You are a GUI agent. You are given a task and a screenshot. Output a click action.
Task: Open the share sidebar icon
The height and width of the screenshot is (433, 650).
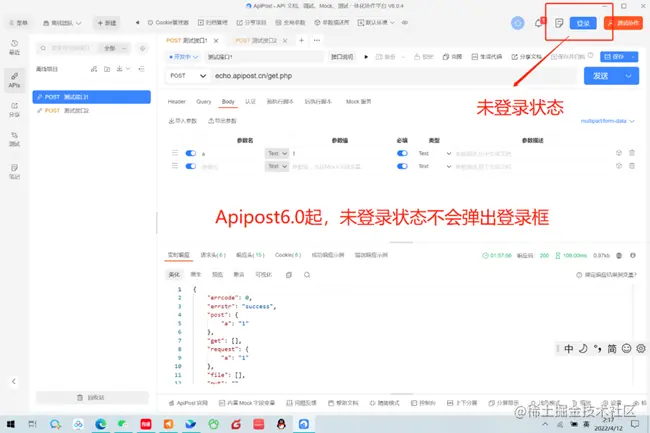[15, 110]
